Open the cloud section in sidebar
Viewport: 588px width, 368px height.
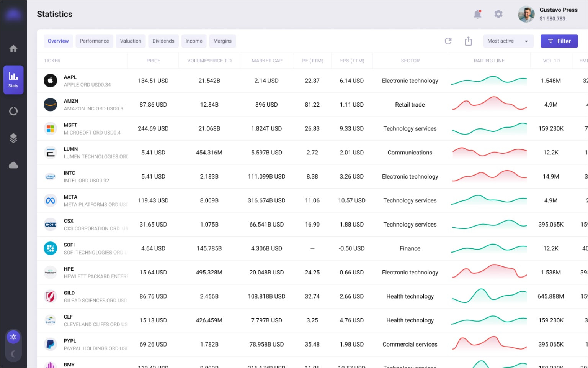(x=13, y=165)
